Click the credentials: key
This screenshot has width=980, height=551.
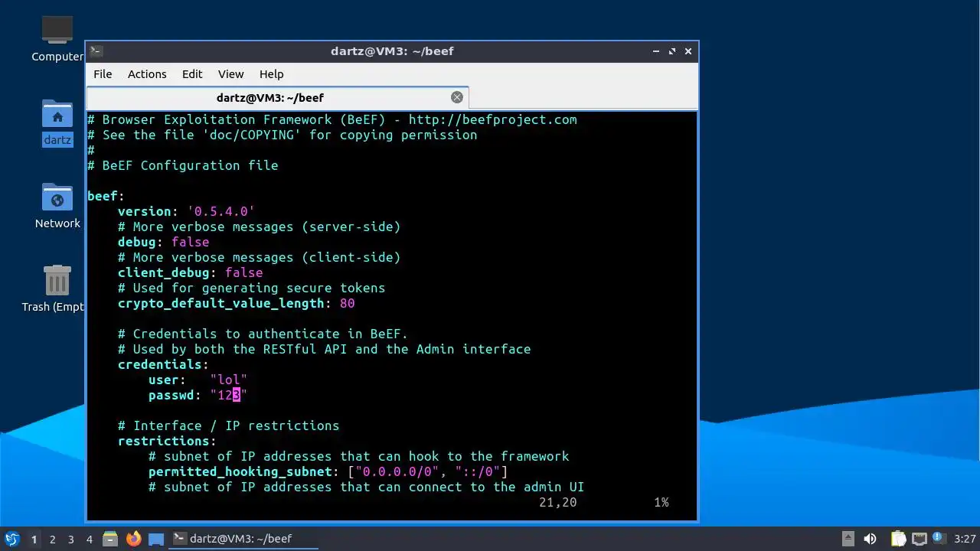point(163,364)
